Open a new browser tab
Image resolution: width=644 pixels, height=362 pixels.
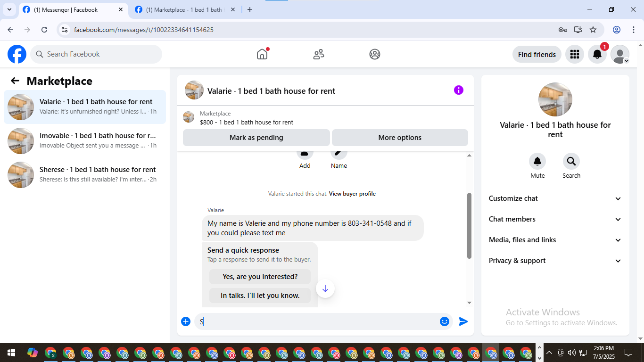[250, 9]
